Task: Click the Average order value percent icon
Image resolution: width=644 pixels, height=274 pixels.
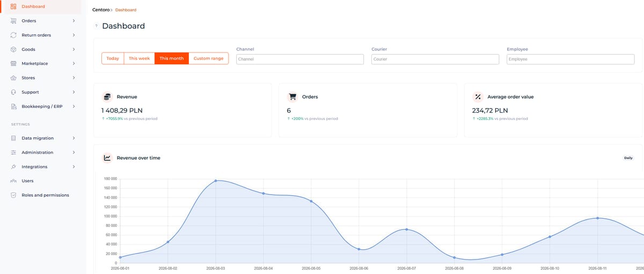Action: coord(478,97)
